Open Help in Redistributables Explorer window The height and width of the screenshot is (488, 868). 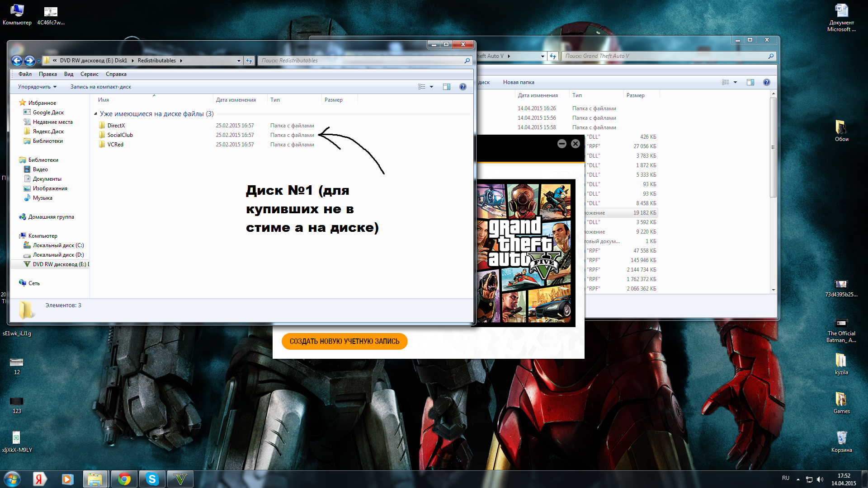point(462,87)
